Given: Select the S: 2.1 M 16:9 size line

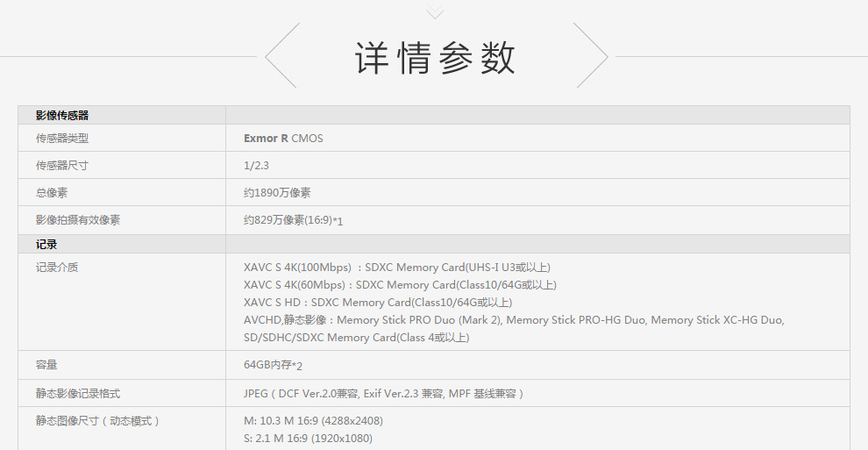Looking at the screenshot, I should coord(308,438).
